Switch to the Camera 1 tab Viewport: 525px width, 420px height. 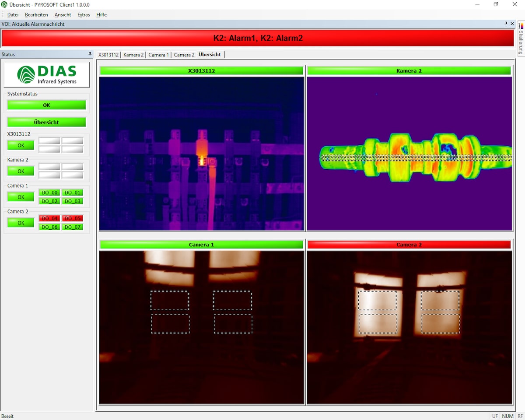[158, 55]
